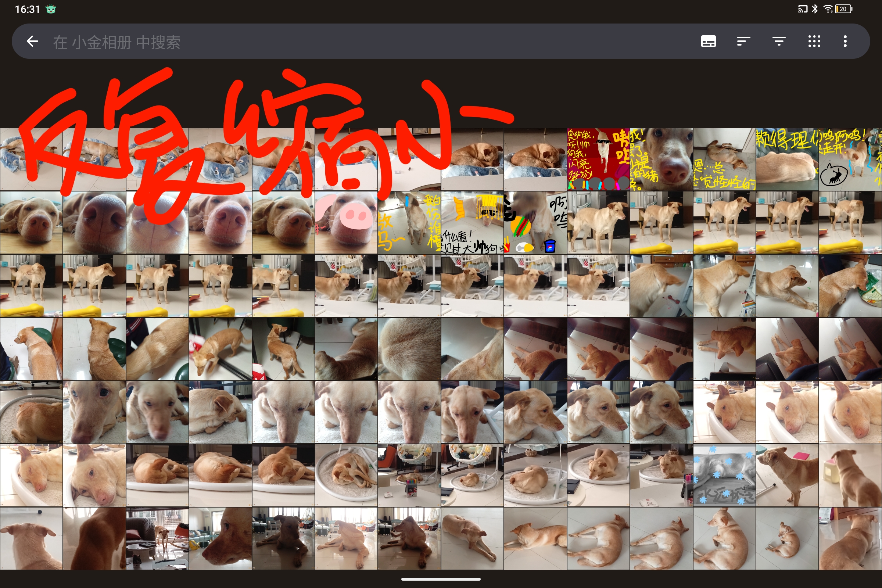This screenshot has width=882, height=588.
Task: Tap the bottom navigation gesture bar
Action: [x=441, y=579]
